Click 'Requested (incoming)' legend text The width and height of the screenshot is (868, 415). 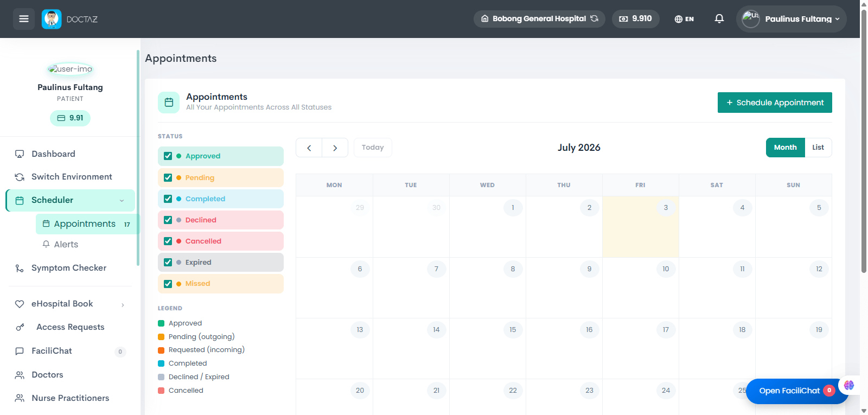(x=207, y=350)
